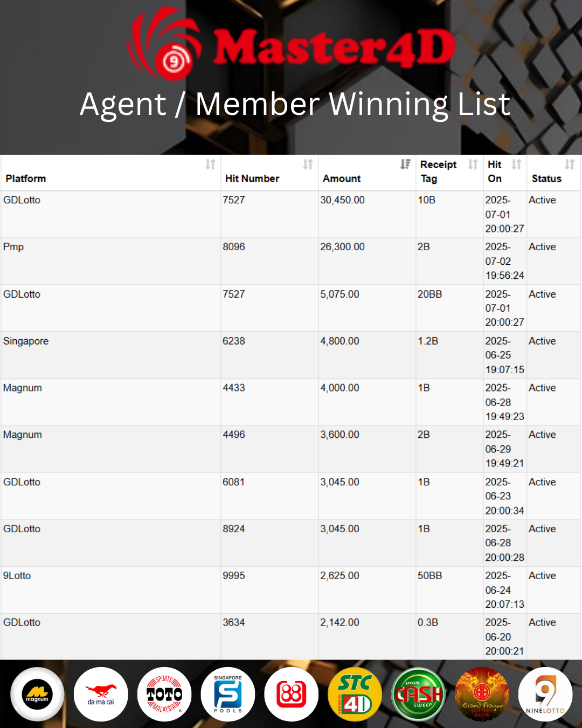This screenshot has width=582, height=728.
Task: Sort table by Platform column arrows
Action: pos(210,164)
